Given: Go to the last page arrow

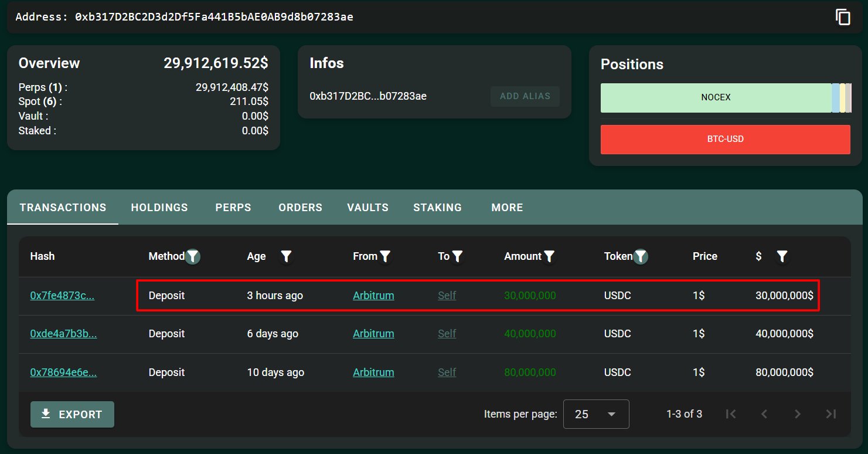Looking at the screenshot, I should point(830,414).
